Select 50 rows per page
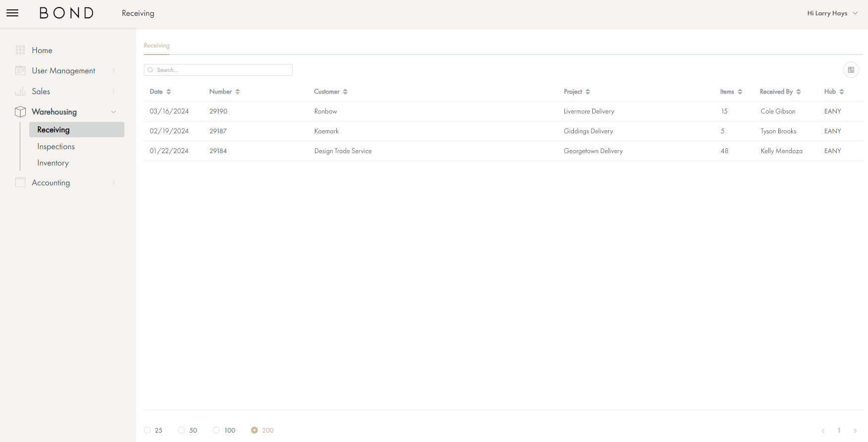 (x=182, y=430)
